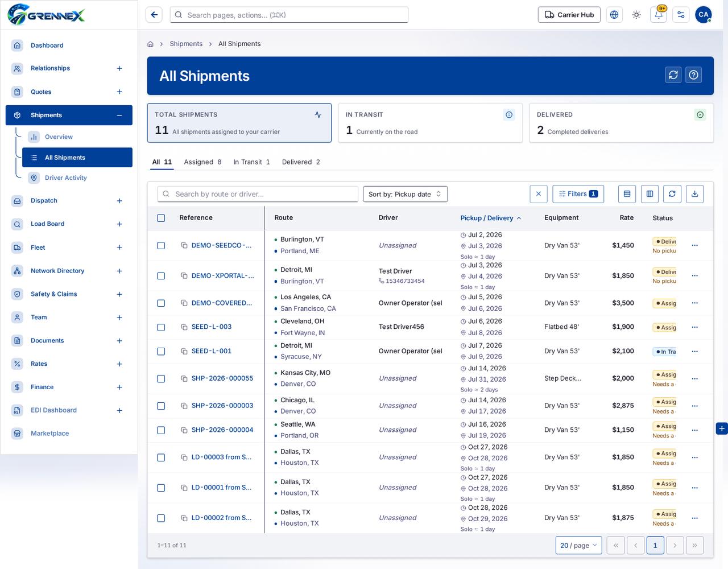728x569 pixels.
Task: Toggle the light theme sun icon
Action: (x=636, y=15)
